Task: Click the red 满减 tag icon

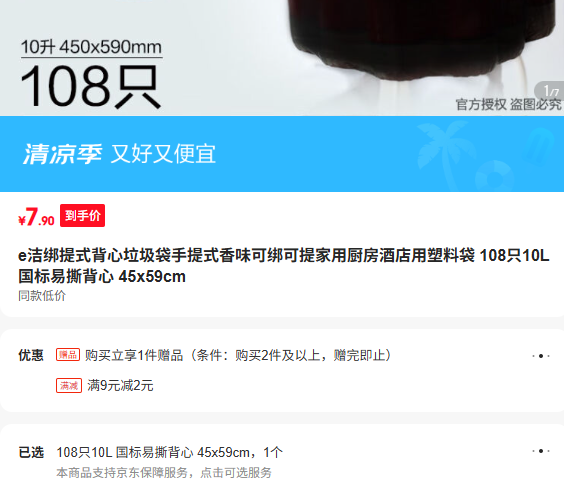Action: [69, 385]
